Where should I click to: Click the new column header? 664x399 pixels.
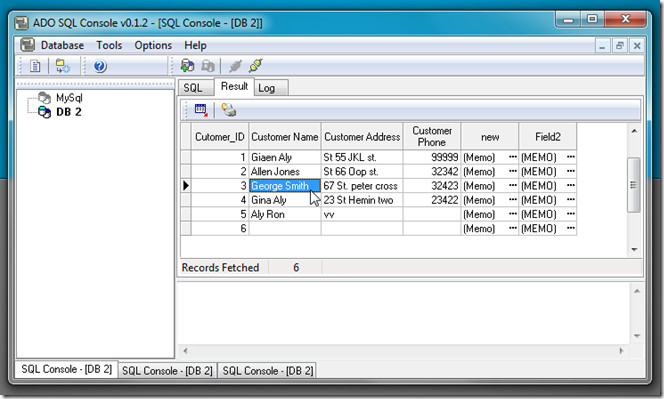490,137
